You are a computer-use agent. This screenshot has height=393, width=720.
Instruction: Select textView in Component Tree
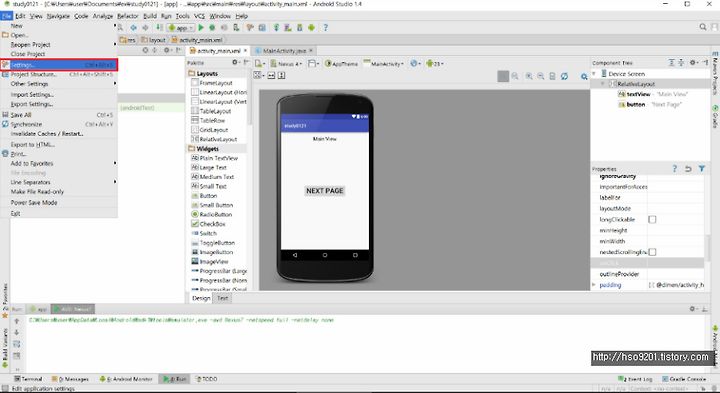tap(638, 94)
